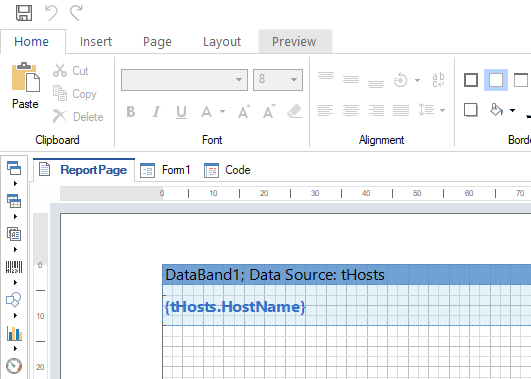Open the Preview tab
Image resolution: width=531 pixels, height=379 pixels.
(x=294, y=42)
